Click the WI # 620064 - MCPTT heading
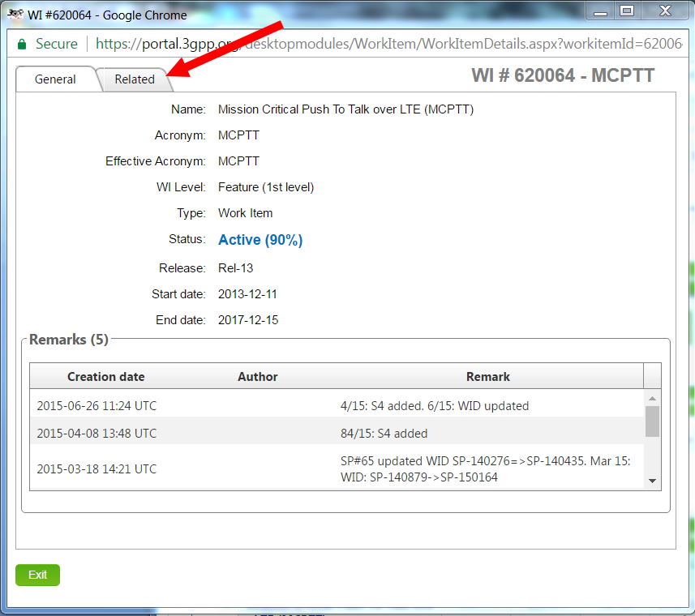The height and width of the screenshot is (616, 695). [x=563, y=75]
